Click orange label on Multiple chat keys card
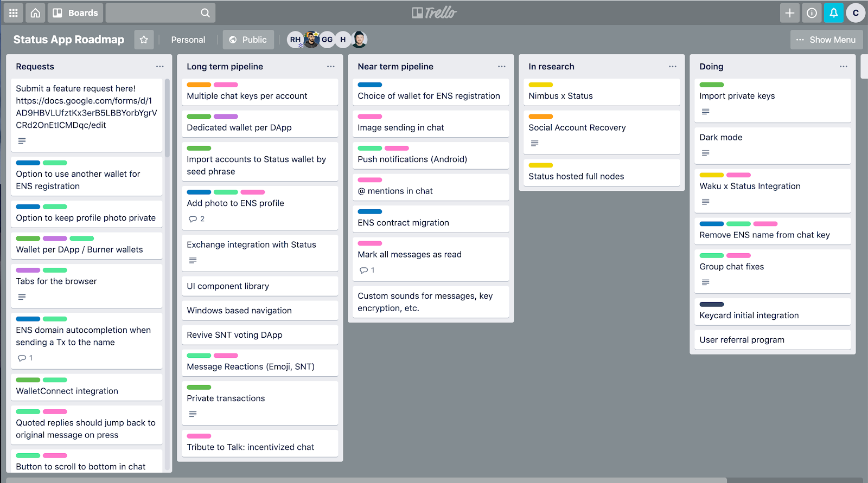 click(x=199, y=85)
